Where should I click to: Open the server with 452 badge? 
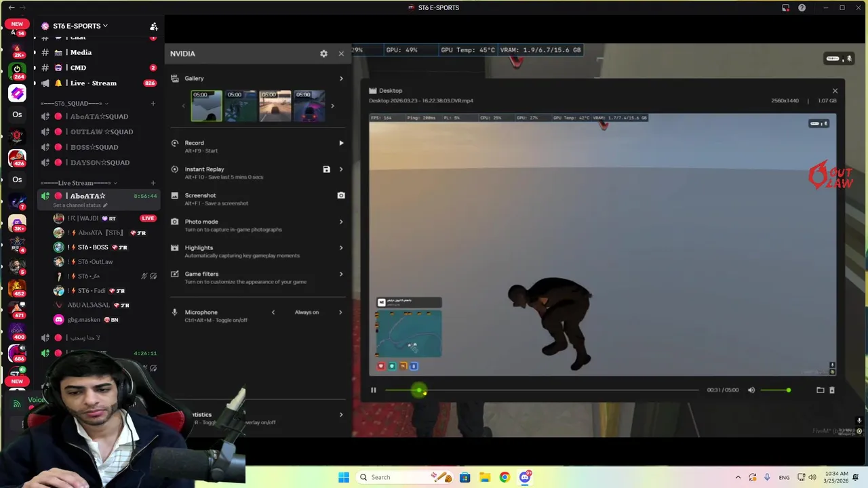17,289
